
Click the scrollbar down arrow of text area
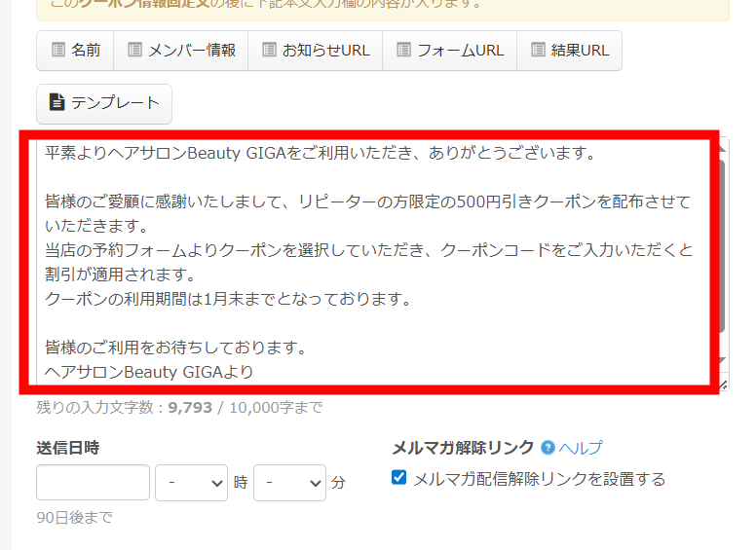(x=722, y=360)
